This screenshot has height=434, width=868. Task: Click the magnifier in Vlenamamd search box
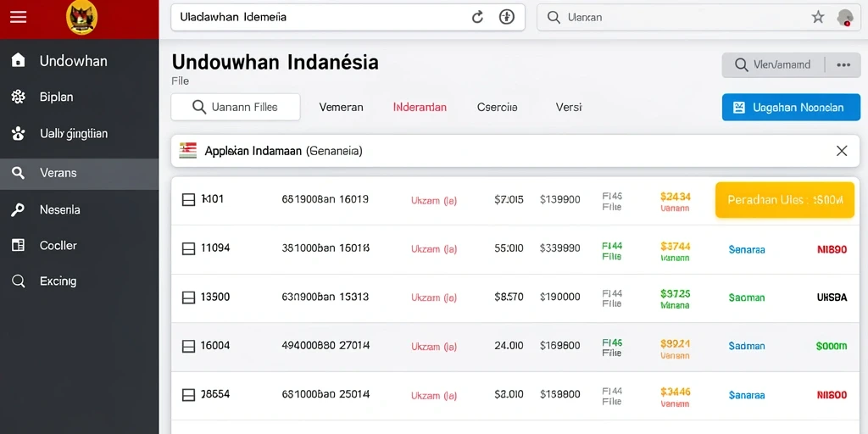click(x=741, y=64)
